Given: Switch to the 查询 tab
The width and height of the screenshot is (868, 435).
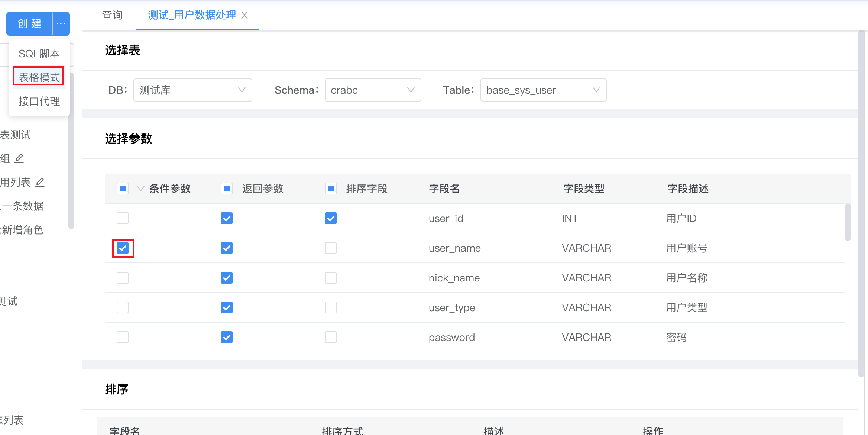Looking at the screenshot, I should click(112, 15).
